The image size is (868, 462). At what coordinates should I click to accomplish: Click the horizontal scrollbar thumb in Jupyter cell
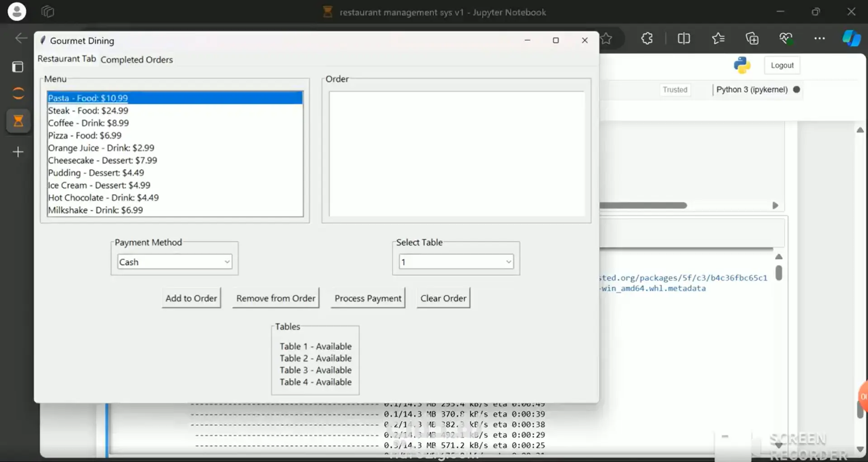coord(643,205)
